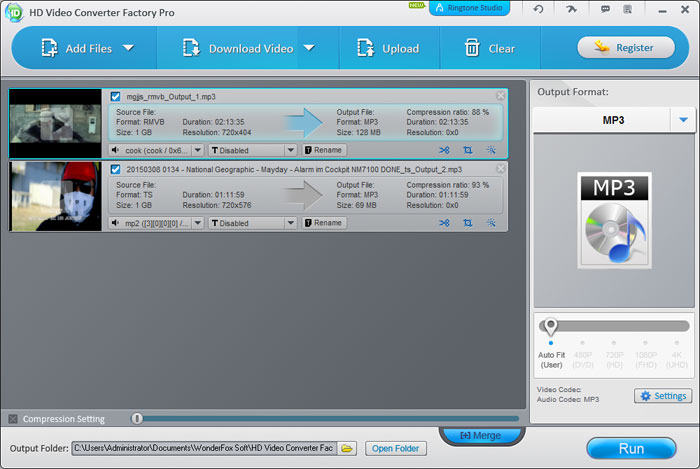Clear the file list
The height and width of the screenshot is (469, 700).
[x=490, y=48]
